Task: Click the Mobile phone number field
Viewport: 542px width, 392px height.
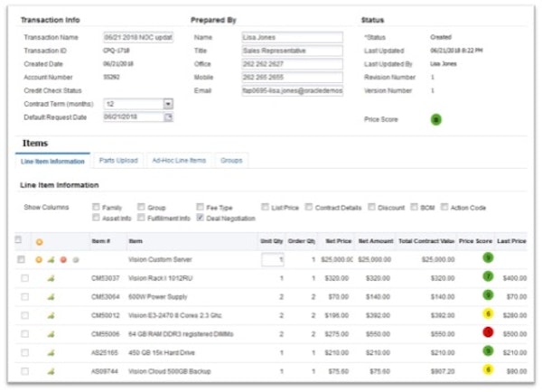Action: pyautogui.click(x=293, y=78)
